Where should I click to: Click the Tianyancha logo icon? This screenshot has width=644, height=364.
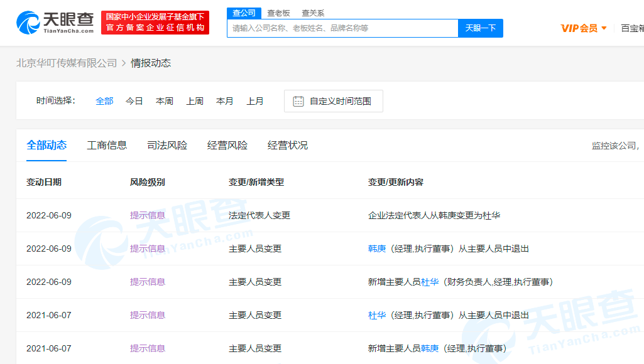coord(28,23)
